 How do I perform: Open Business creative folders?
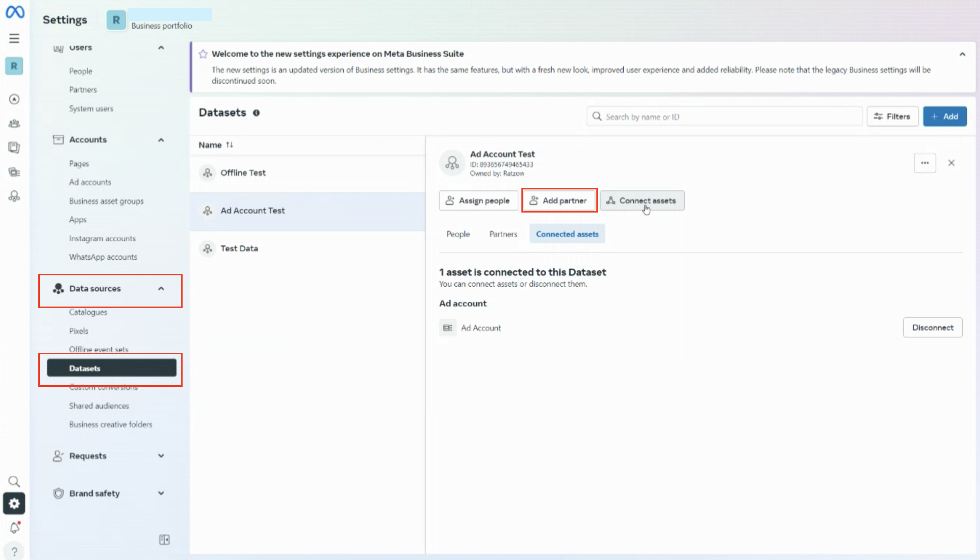click(x=110, y=425)
